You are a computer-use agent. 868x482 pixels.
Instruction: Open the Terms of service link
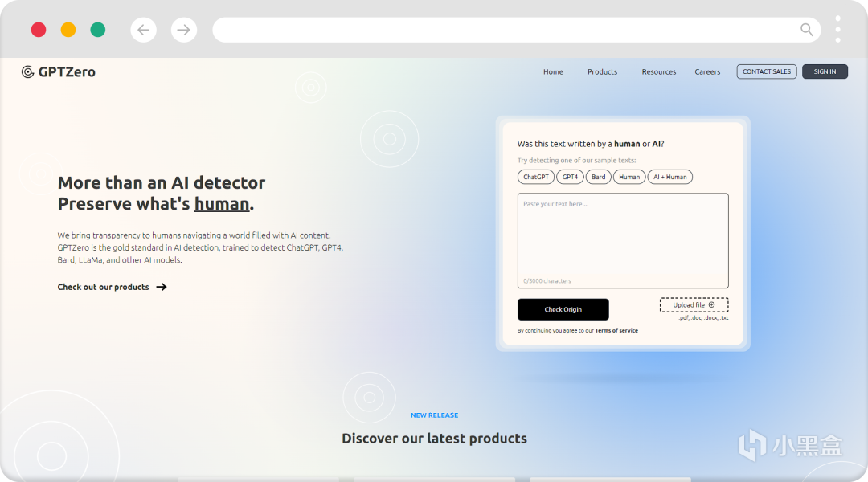616,330
